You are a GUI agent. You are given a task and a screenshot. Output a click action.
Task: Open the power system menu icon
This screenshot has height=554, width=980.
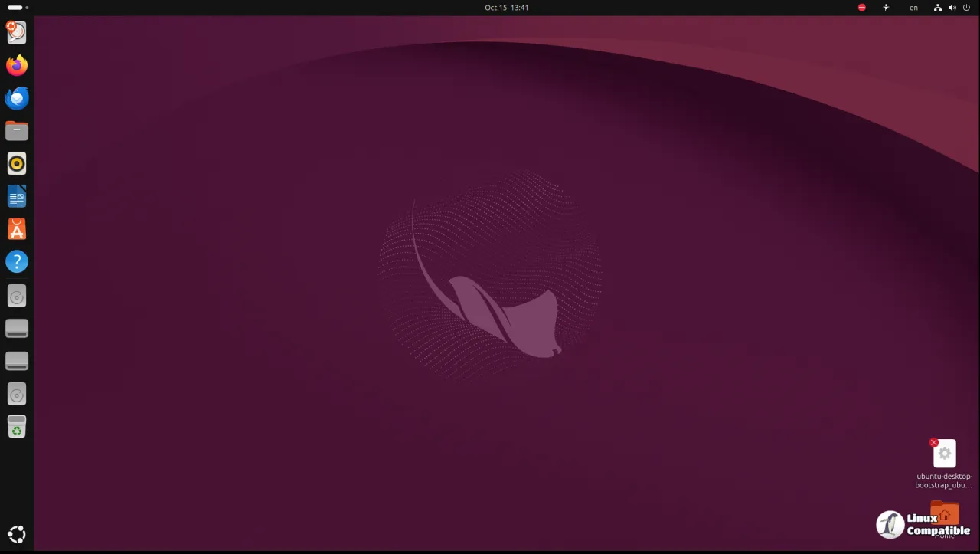967,8
